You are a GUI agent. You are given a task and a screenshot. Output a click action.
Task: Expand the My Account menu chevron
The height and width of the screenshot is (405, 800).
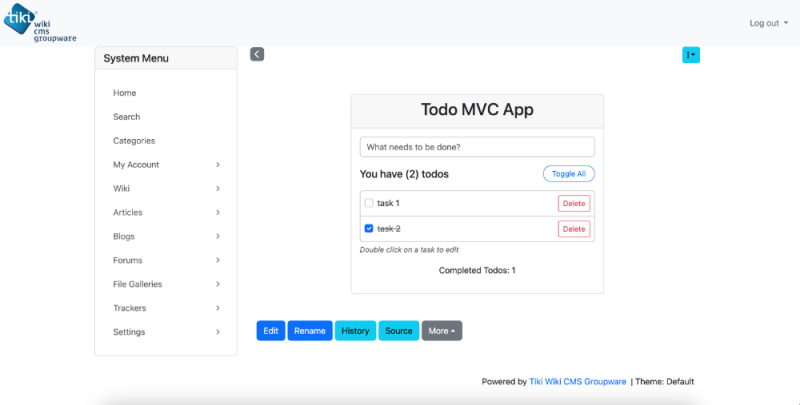coord(218,164)
